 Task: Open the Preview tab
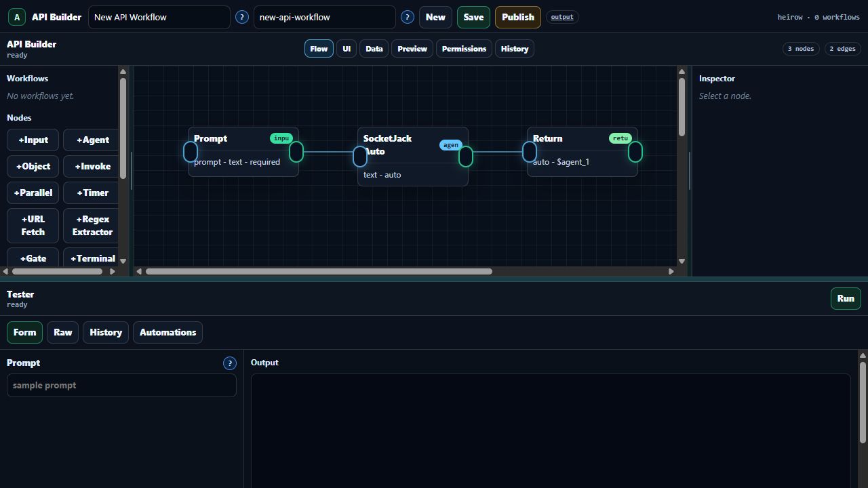pos(412,49)
